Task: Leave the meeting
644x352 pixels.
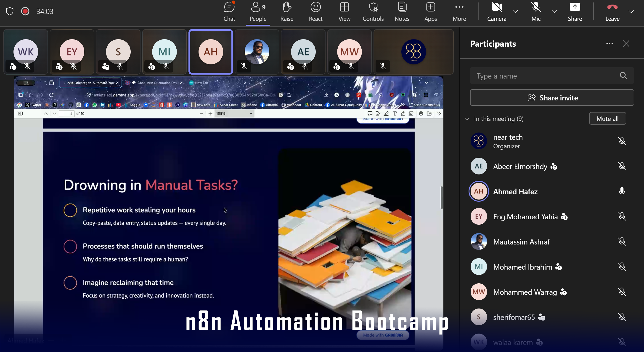Action: [x=612, y=12]
